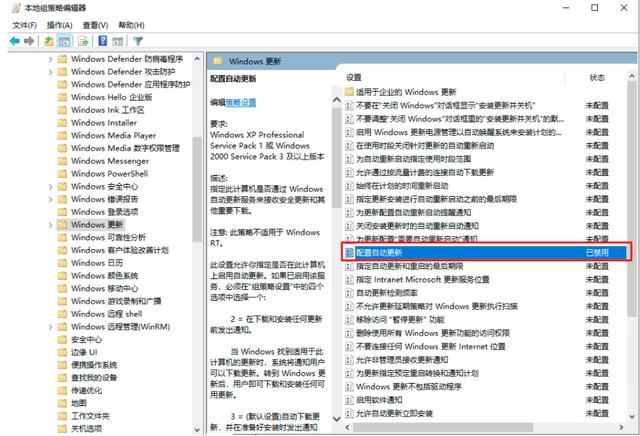640x436 pixels.
Task: Click the policy icon of 始终在计划的时间重新启动
Action: [x=349, y=186]
